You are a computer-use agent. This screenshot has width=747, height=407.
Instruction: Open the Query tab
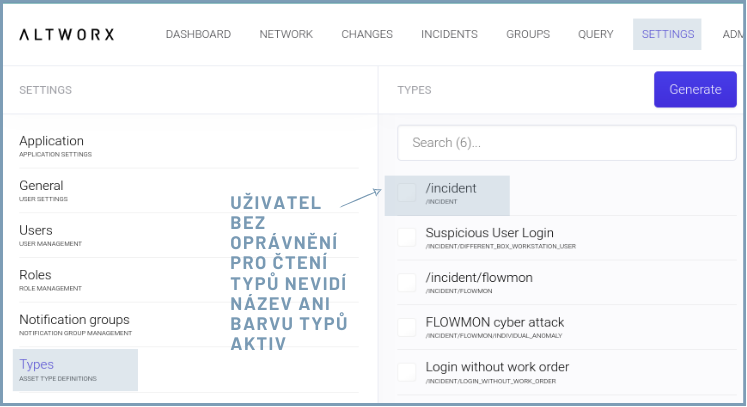point(596,34)
